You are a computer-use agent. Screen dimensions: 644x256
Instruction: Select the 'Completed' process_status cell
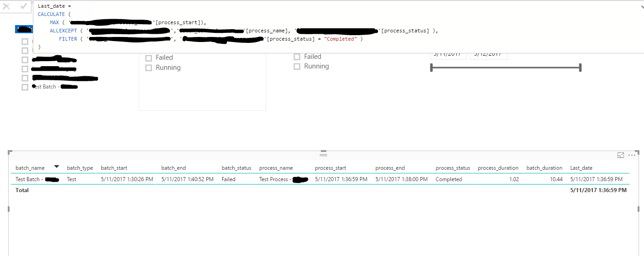[449, 179]
